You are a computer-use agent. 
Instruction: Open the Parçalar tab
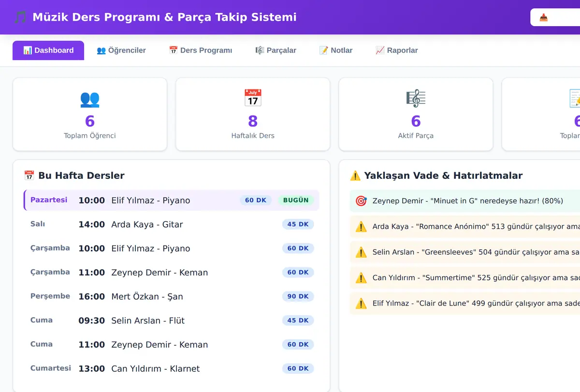tap(276, 50)
